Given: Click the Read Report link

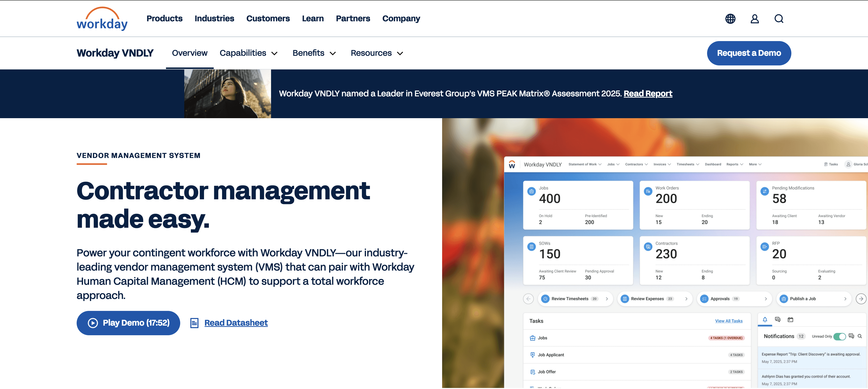Looking at the screenshot, I should tap(648, 94).
